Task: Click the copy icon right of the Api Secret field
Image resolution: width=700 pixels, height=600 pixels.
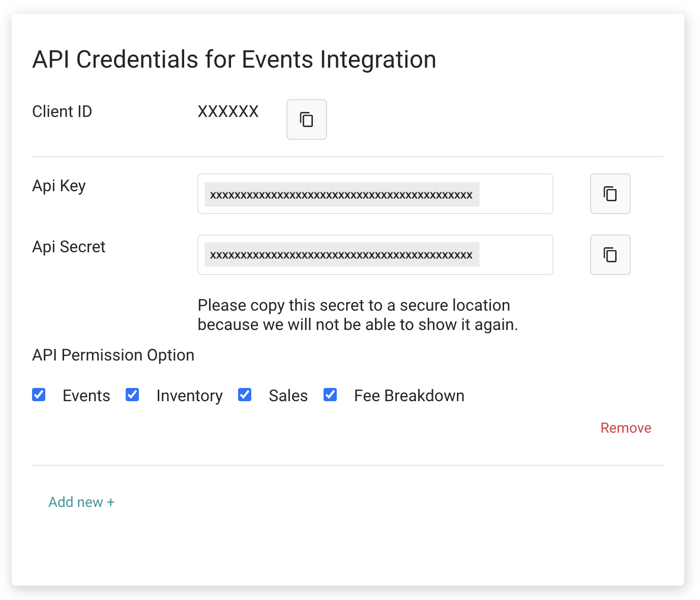Action: 610,255
